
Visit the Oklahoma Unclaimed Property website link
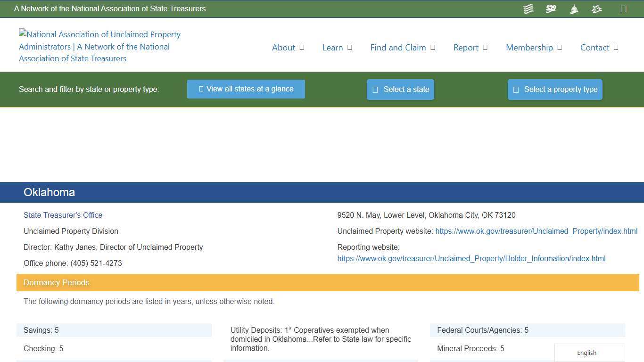click(x=537, y=231)
